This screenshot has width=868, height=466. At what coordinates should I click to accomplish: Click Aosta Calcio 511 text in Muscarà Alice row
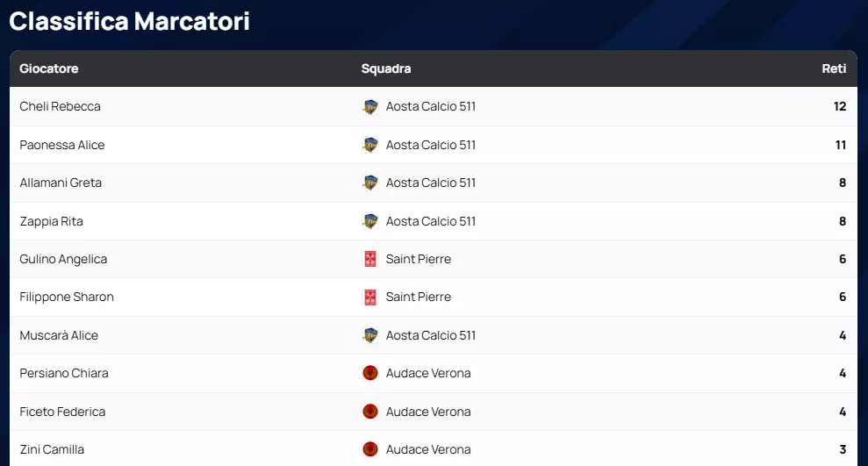[431, 335]
